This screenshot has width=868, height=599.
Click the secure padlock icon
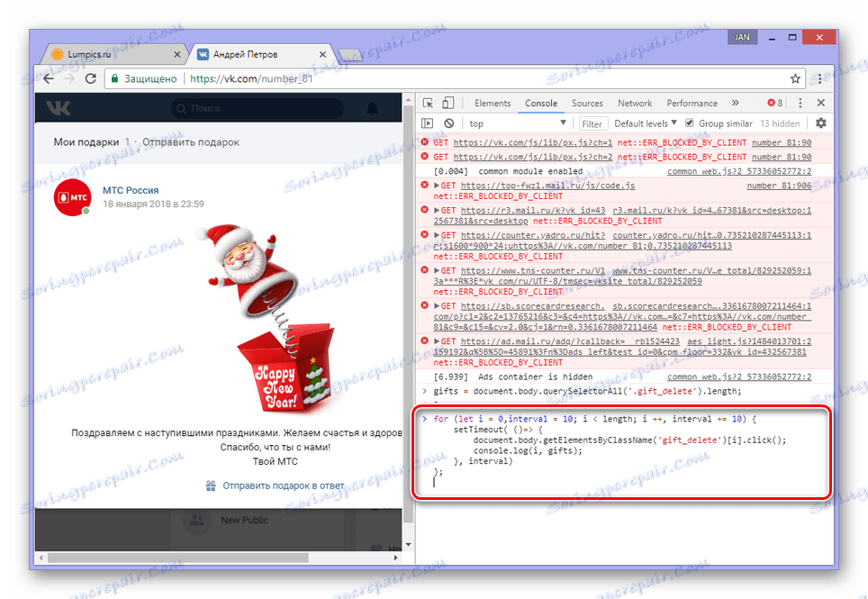coord(114,78)
